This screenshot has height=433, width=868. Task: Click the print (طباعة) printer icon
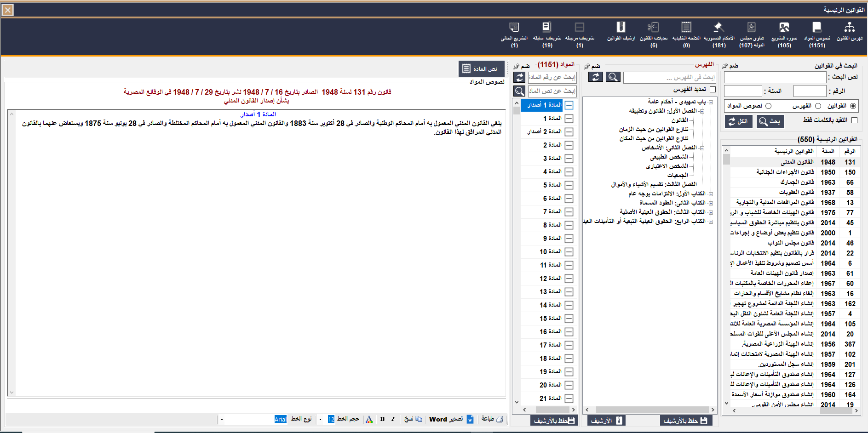(x=500, y=419)
